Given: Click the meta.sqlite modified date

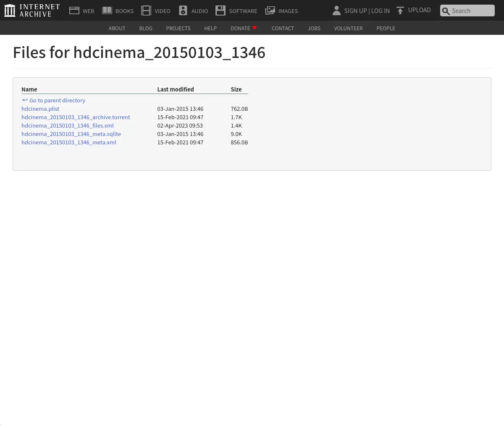Looking at the screenshot, I should (180, 134).
